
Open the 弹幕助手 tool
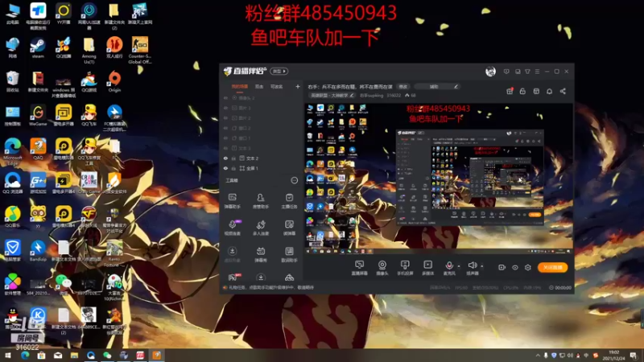233,200
